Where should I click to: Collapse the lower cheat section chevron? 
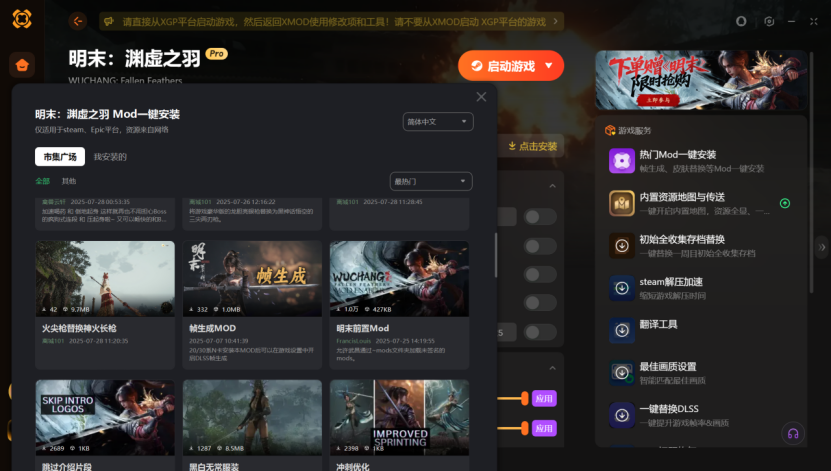(x=552, y=368)
